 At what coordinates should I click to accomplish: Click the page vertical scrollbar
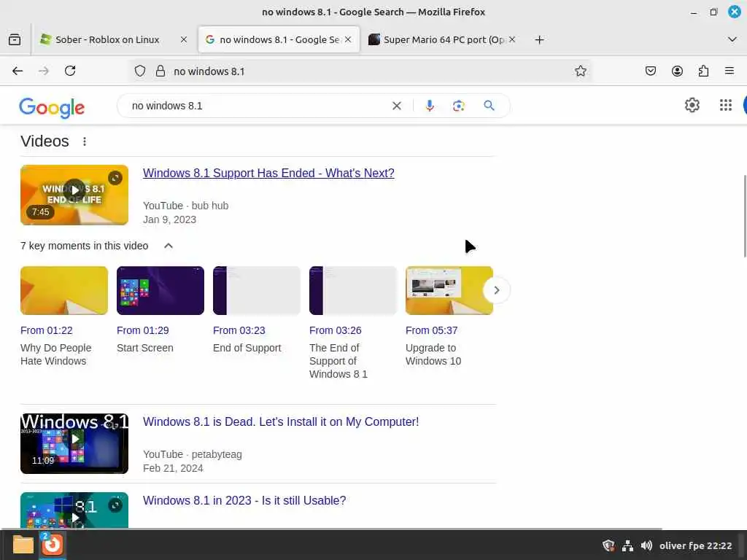tap(743, 217)
